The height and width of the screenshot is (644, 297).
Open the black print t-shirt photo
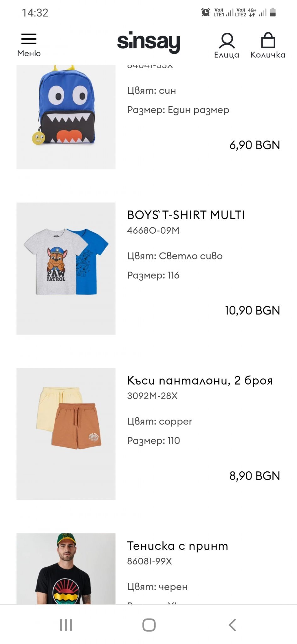click(66, 569)
